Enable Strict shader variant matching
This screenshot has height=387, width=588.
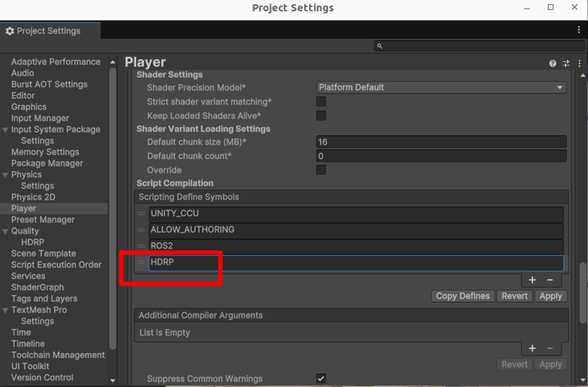point(321,102)
